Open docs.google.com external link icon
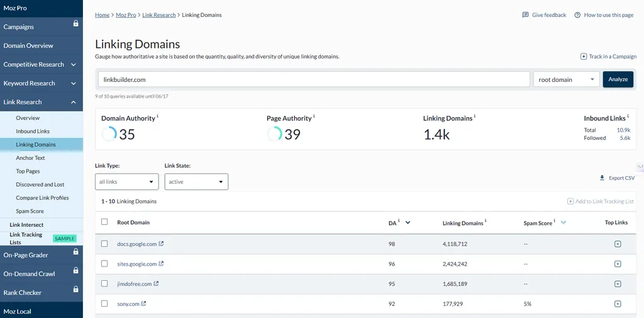The image size is (644, 318). click(162, 244)
